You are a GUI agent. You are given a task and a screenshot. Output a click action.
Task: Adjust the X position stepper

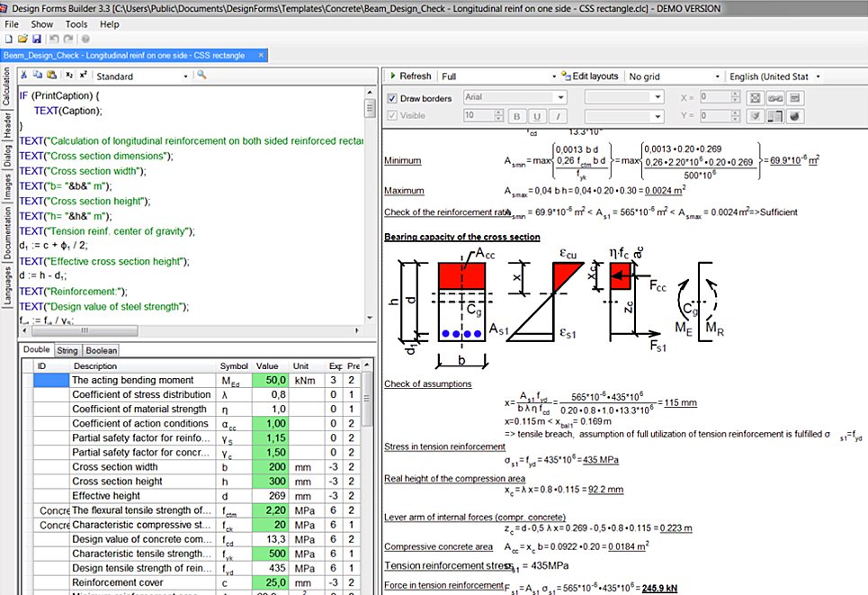735,97
